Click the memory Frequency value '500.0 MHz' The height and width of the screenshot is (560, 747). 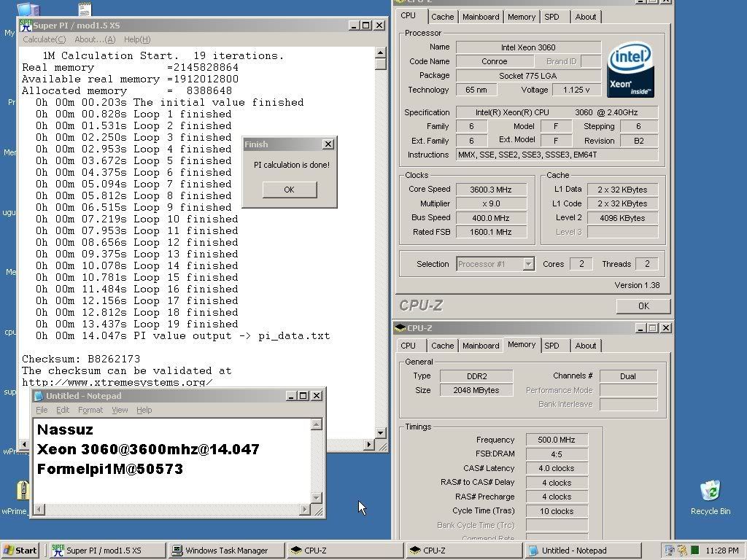[x=557, y=440]
